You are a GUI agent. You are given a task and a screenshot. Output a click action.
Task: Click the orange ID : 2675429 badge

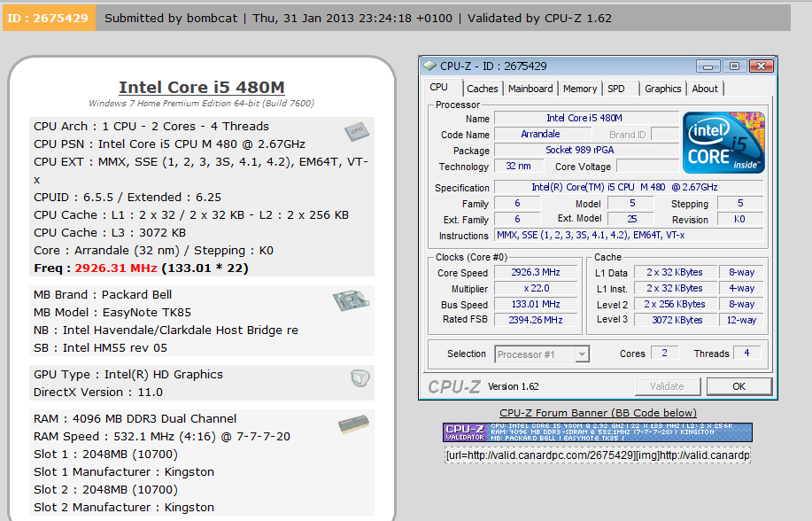click(49, 18)
